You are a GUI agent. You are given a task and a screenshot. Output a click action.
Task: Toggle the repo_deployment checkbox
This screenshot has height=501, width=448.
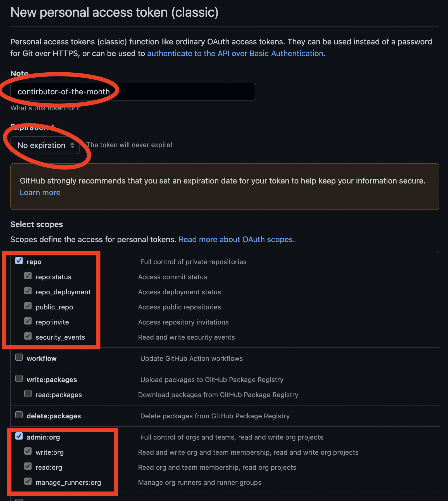point(28,291)
